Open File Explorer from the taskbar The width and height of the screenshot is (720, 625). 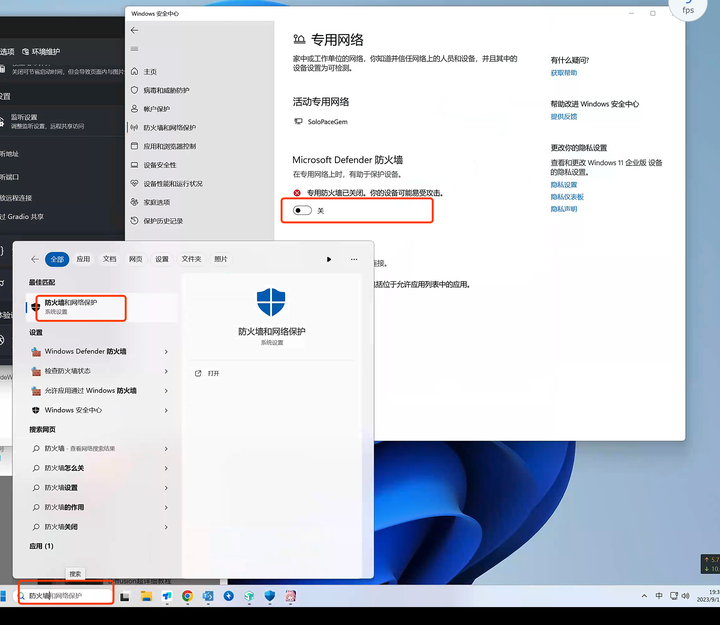(146, 596)
